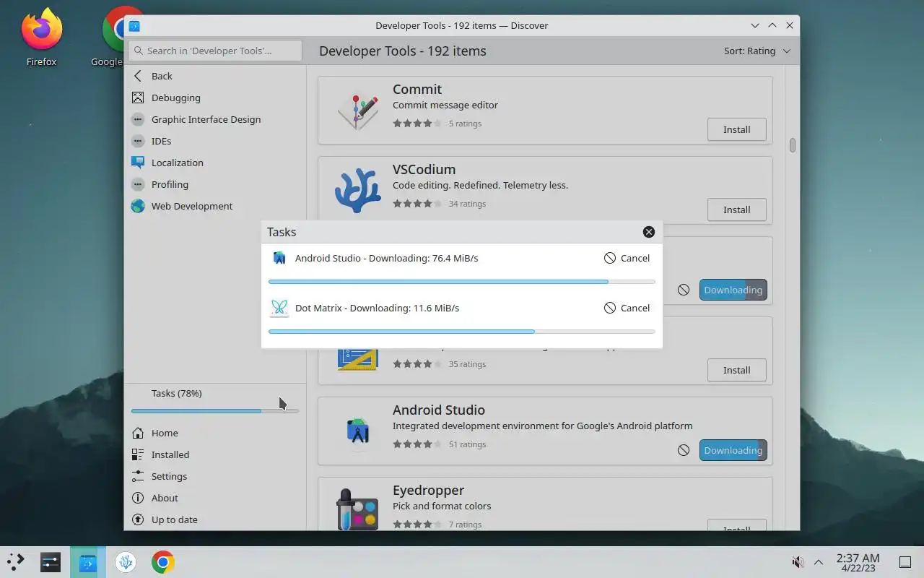Open the About page
924x578 pixels.
[215, 498]
